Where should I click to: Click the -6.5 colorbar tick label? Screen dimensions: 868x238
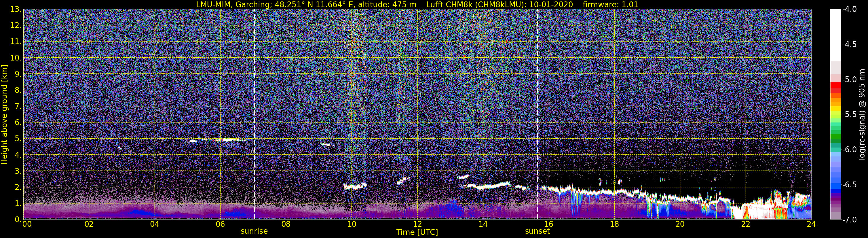click(x=850, y=185)
